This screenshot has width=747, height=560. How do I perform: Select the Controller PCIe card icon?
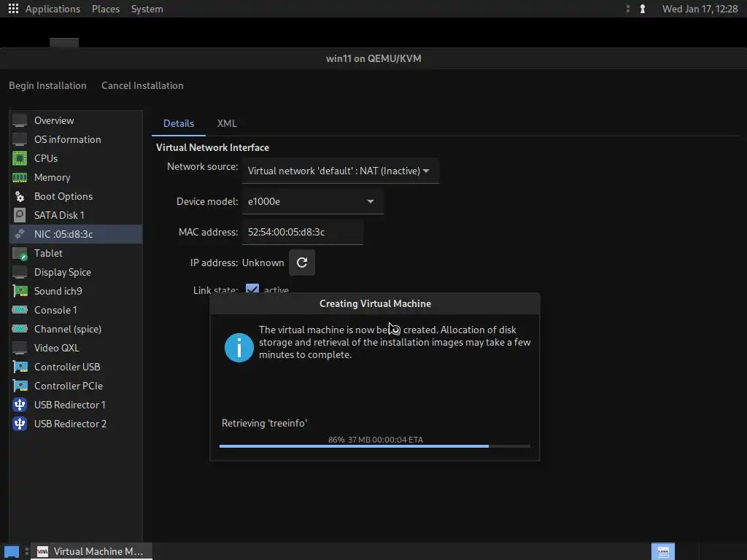click(20, 386)
